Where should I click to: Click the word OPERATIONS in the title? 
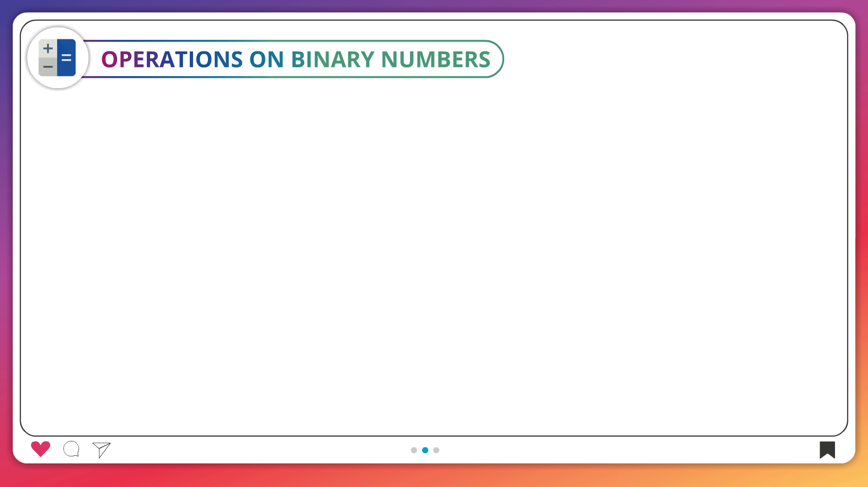tap(172, 60)
